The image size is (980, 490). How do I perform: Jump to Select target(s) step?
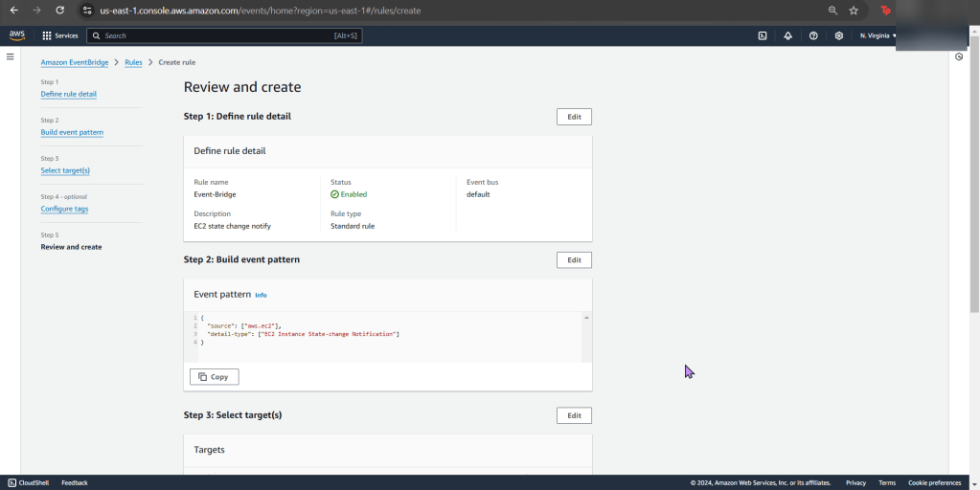(x=65, y=170)
